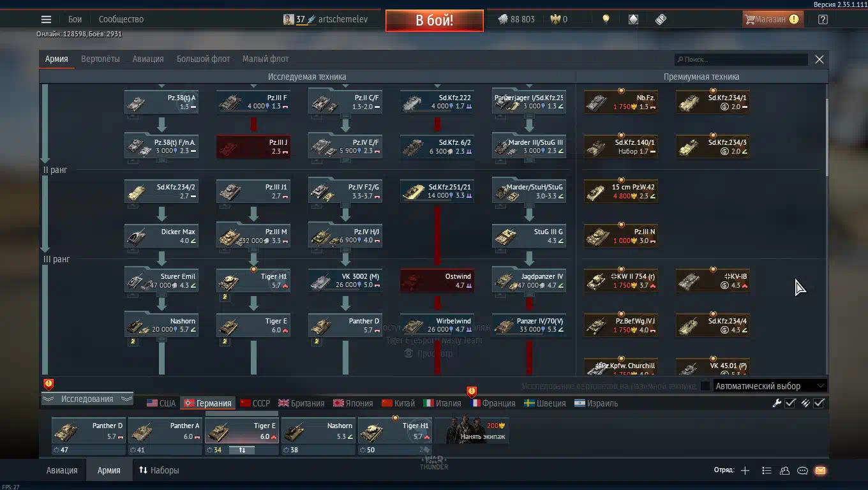Collapse the Исследования panel
868x490 pixels.
pyautogui.click(x=87, y=399)
